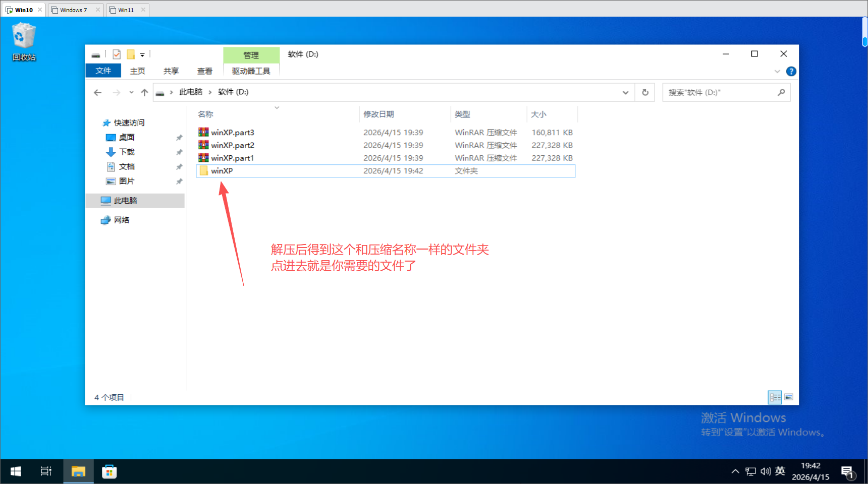Viewport: 868px width, 484px height.
Task: Click the pin icon beside 图片
Action: (179, 181)
